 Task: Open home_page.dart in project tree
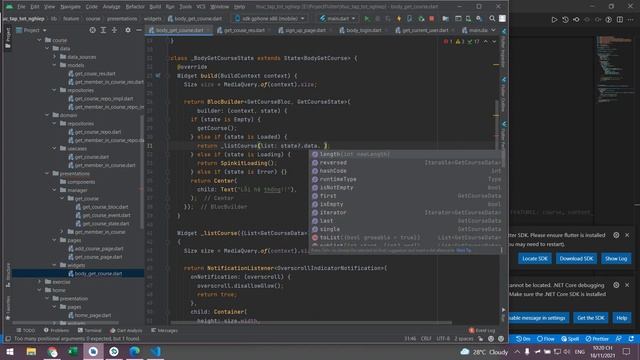pyautogui.click(x=89, y=315)
